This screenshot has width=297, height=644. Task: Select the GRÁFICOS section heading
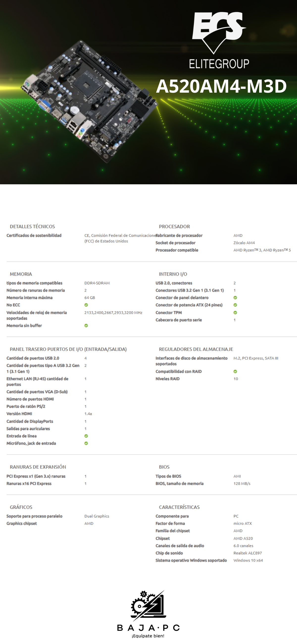coord(21,507)
